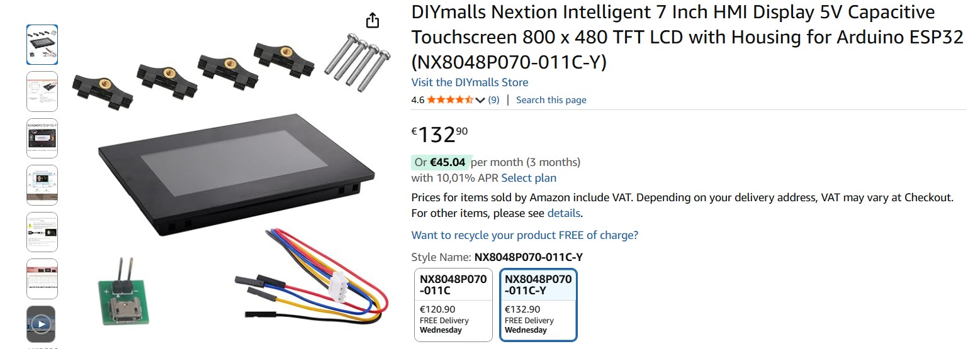Image resolution: width=980 pixels, height=349 pixels.
Task: Click the VAT details link
Action: pyautogui.click(x=563, y=213)
